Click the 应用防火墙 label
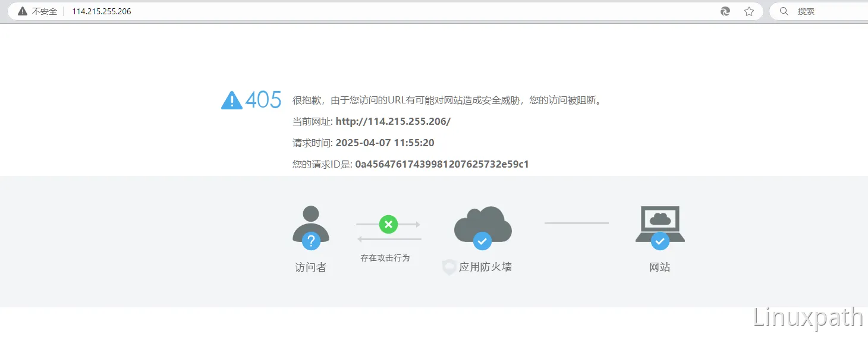The image size is (868, 337). pos(485,267)
